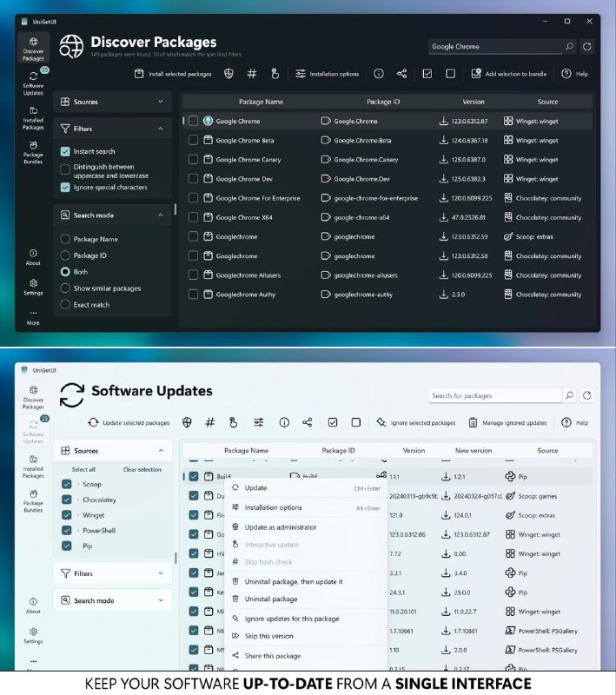The height and width of the screenshot is (695, 616).
Task: Click the clear selection empty box icon in Discover toolbar
Action: [450, 74]
